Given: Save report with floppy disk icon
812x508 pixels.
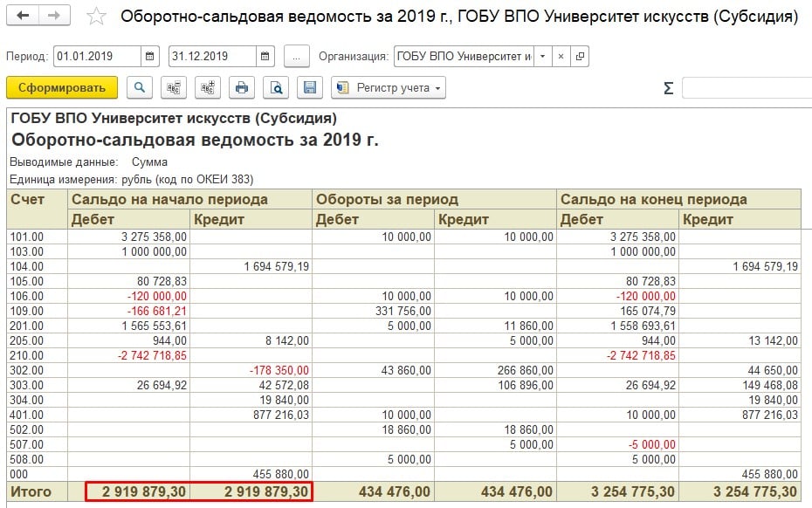Looking at the screenshot, I should coord(309,87).
